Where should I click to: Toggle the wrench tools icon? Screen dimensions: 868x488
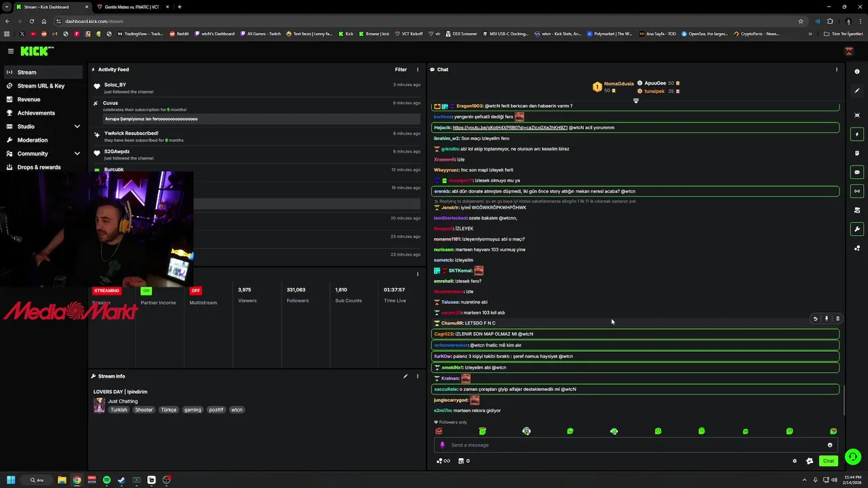[x=857, y=229]
